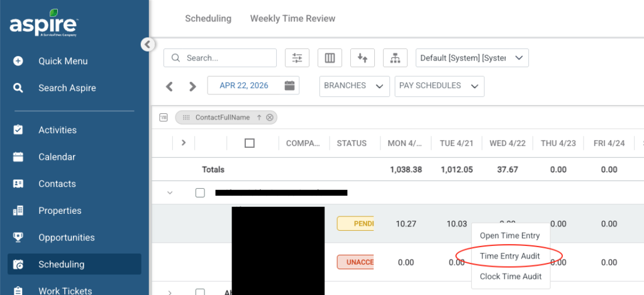Click the hierarchy grouping icon
Screen dimensions: 644x295
click(x=395, y=58)
